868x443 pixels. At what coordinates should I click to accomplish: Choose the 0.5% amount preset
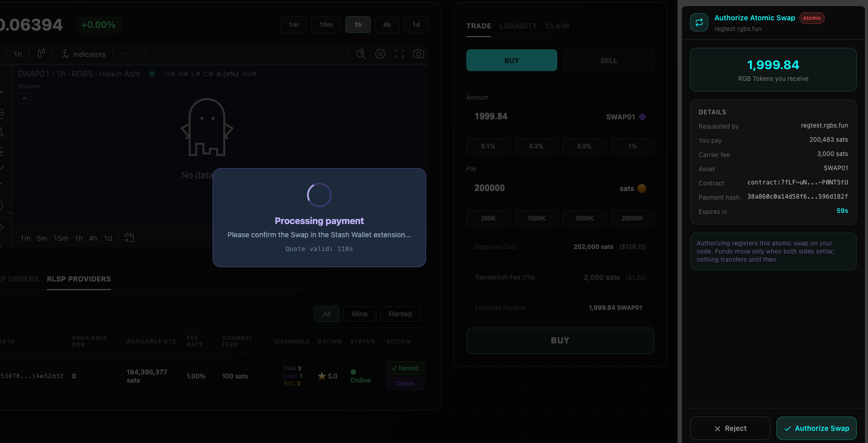(x=584, y=146)
